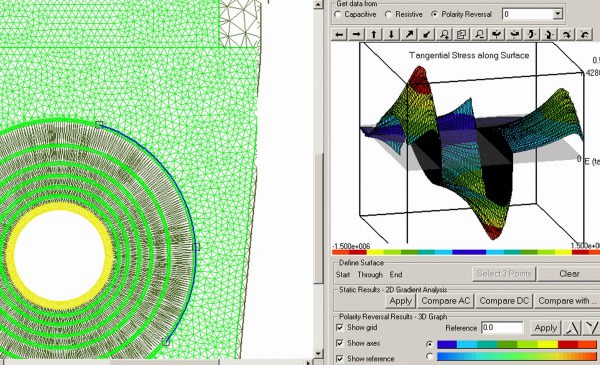The image size is (600, 365).
Task: Click the Compare DC button
Action: [504, 301]
